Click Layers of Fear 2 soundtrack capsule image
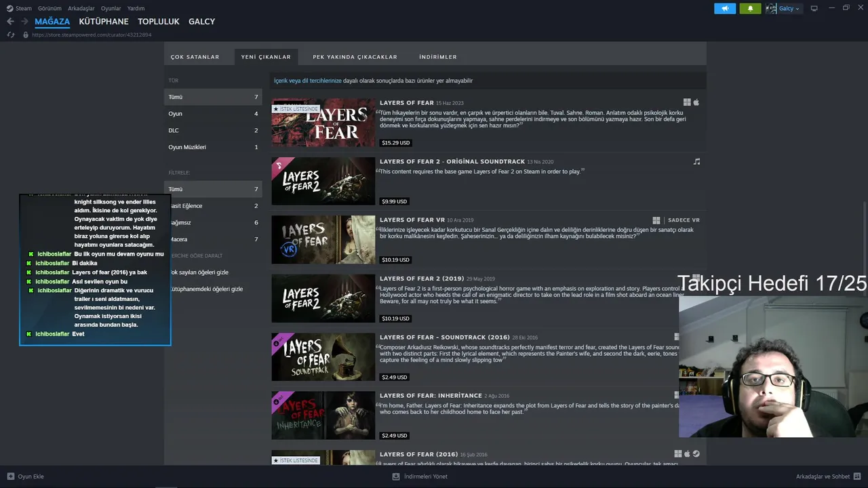Image resolution: width=868 pixels, height=488 pixels. pos(323,181)
